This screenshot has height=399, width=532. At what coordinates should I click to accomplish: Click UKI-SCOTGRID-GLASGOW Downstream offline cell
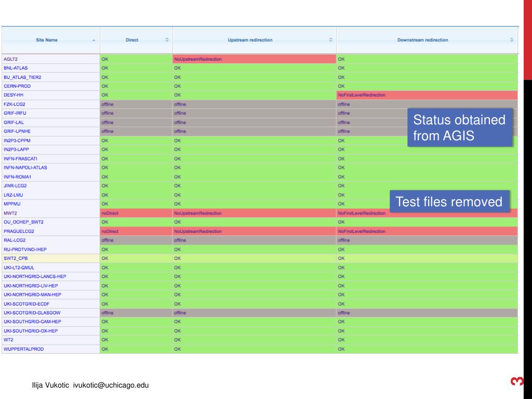tap(427, 313)
